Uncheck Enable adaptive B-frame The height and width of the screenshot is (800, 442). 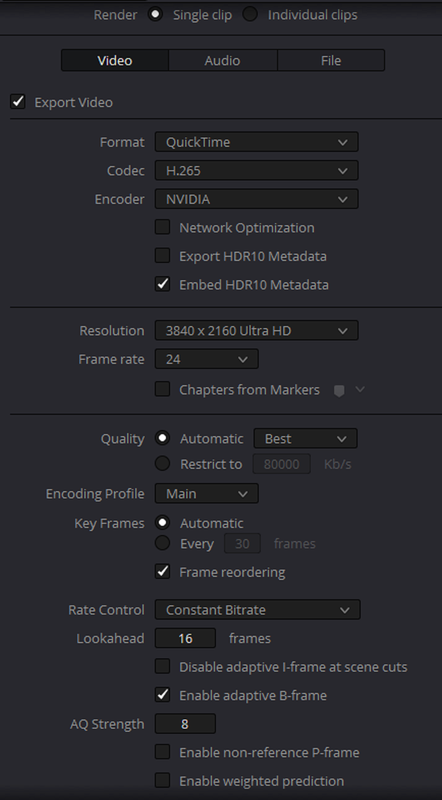(162, 695)
